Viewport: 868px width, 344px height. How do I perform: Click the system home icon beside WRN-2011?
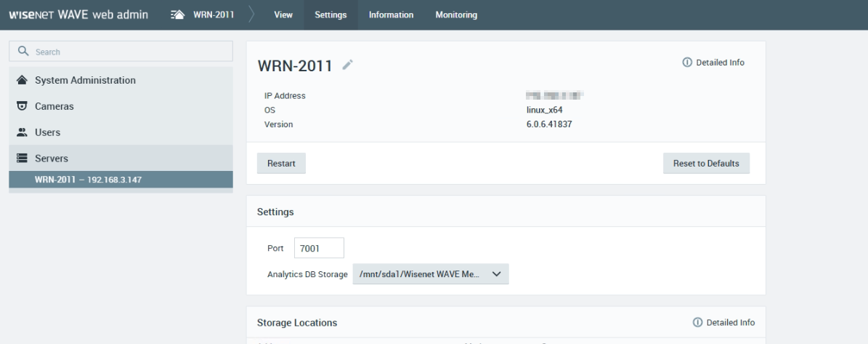tap(177, 15)
